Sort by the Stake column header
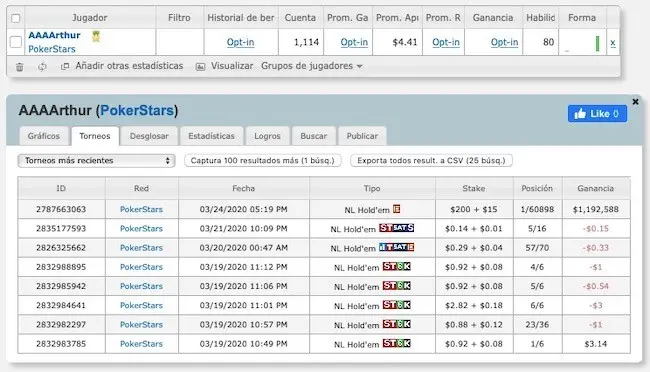Screen dimensions: 650x372 474,188
